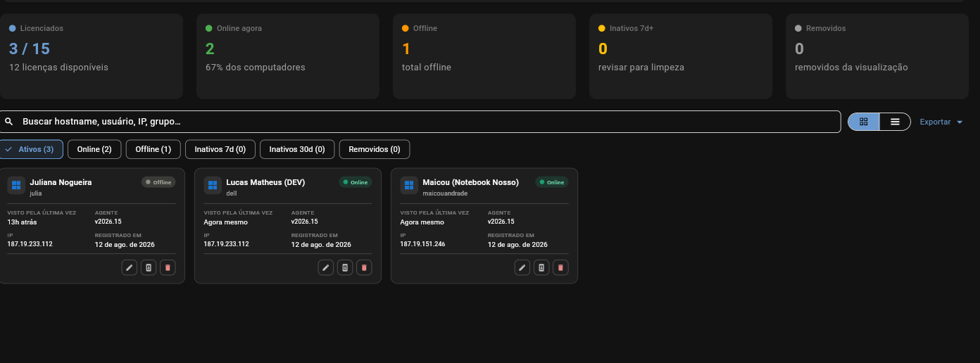Click the Offline status badge on Juliana
This screenshot has height=363, width=980.
coord(158,182)
